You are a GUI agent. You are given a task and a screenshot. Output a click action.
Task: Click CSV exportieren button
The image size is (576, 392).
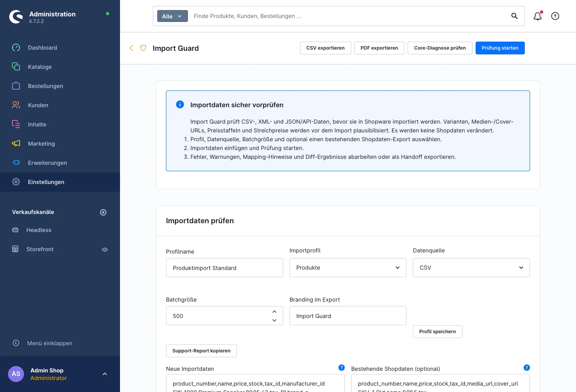click(x=325, y=48)
